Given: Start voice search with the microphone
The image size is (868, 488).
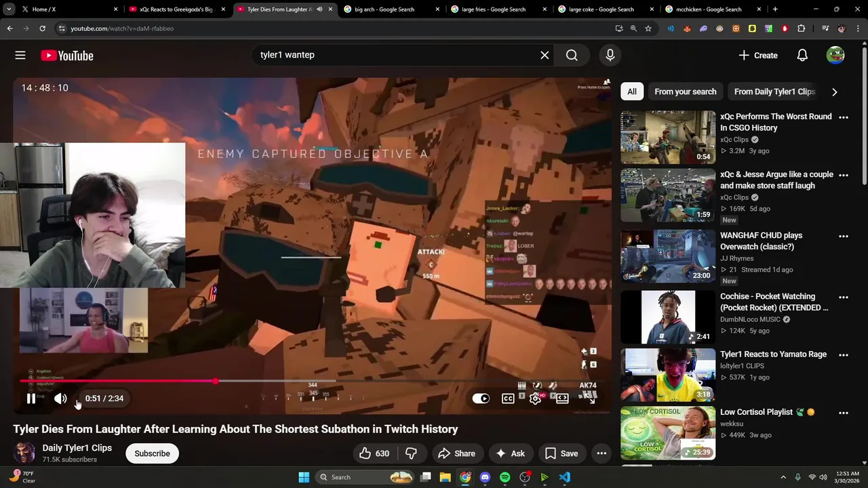Looking at the screenshot, I should [610, 55].
